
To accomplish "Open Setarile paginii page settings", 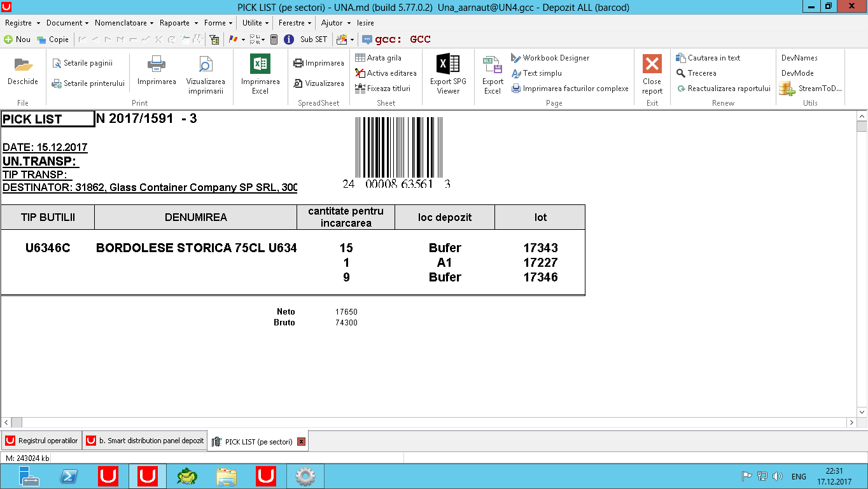I will [83, 63].
